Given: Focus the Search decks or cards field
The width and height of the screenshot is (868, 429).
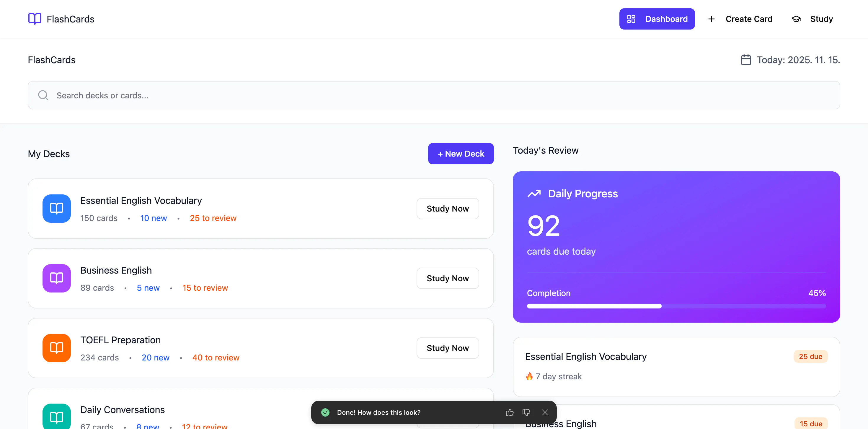Looking at the screenshot, I should pos(438,95).
